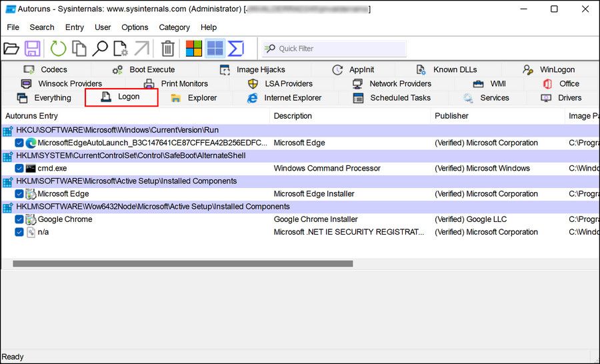Uncheck the Microsoft Edge installer checkbox
The height and width of the screenshot is (364, 600).
pyautogui.click(x=19, y=194)
